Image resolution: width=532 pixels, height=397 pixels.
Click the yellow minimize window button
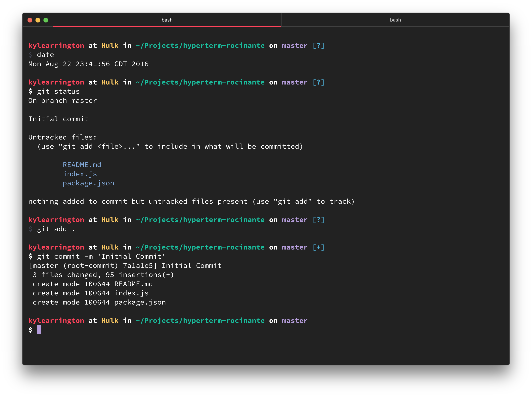click(x=38, y=20)
